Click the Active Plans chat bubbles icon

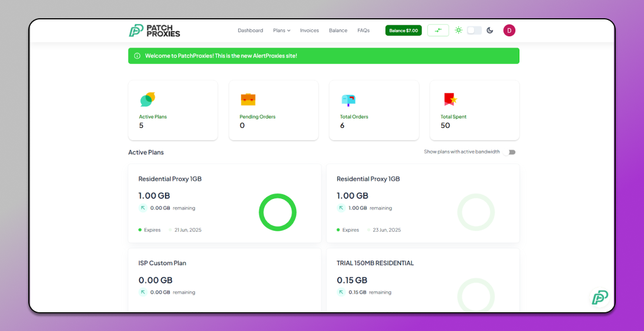tap(147, 99)
